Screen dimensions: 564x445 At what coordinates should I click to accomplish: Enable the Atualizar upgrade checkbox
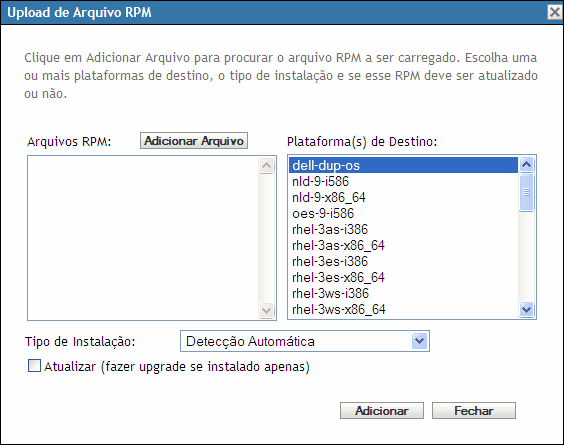tap(35, 366)
